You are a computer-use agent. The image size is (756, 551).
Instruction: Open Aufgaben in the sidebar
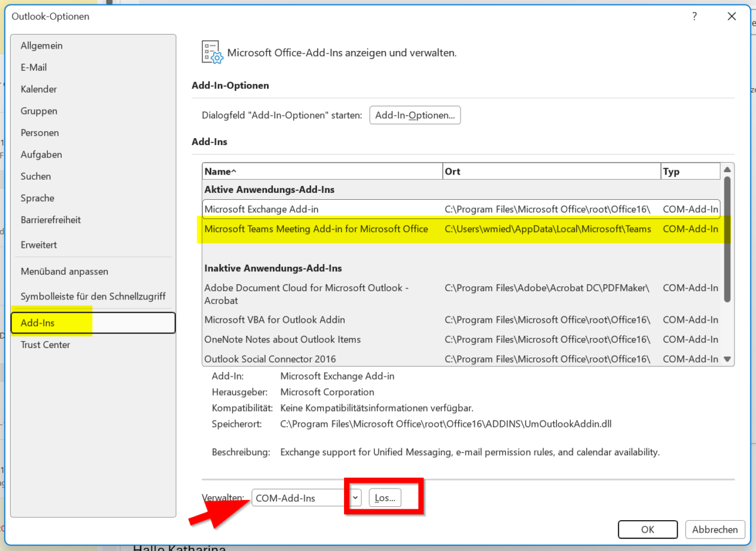click(x=93, y=154)
